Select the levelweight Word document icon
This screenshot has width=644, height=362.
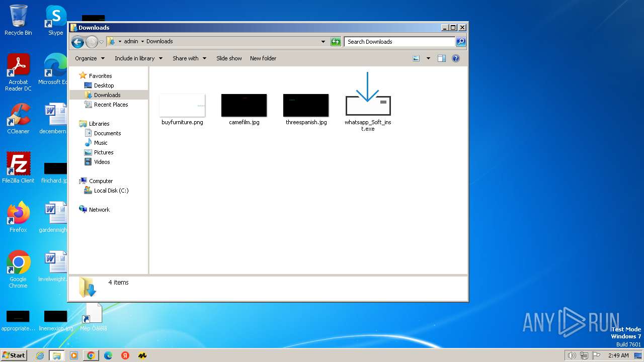pyautogui.click(x=53, y=266)
